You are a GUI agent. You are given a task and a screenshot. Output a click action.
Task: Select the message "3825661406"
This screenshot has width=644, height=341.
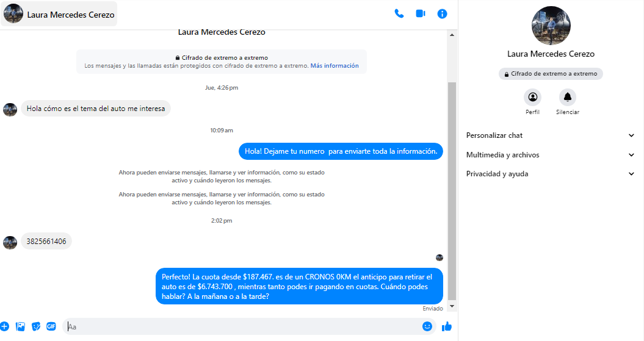[46, 242]
